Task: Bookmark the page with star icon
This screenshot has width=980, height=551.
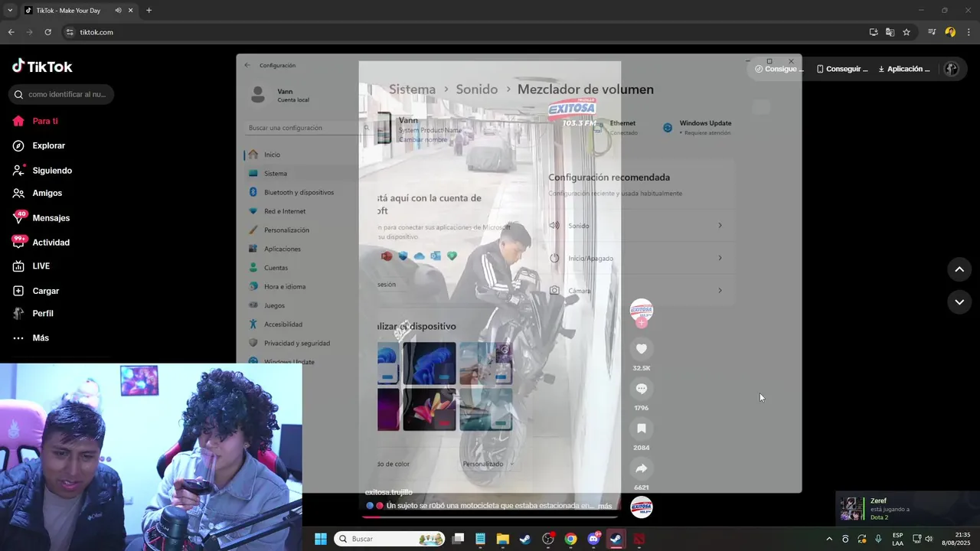Action: [x=906, y=32]
